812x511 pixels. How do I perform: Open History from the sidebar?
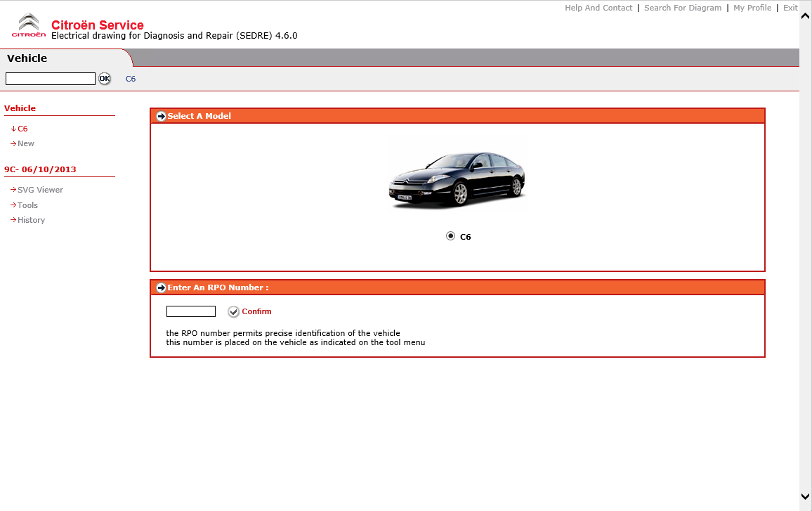pos(31,220)
